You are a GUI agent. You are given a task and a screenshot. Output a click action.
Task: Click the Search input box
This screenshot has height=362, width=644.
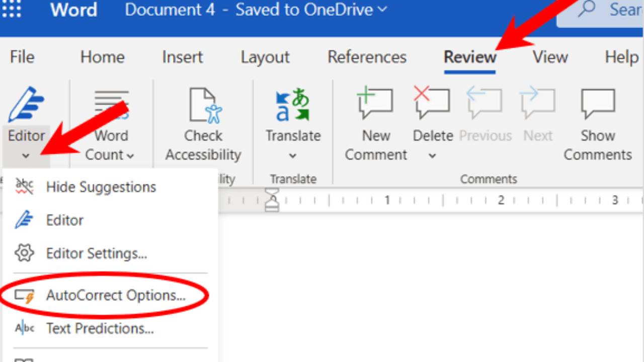600,13
